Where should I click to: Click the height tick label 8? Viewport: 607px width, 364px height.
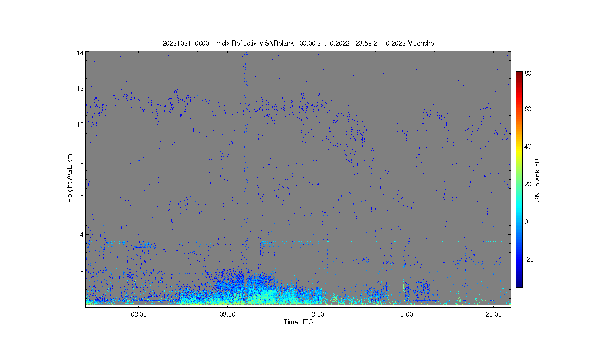(82, 161)
